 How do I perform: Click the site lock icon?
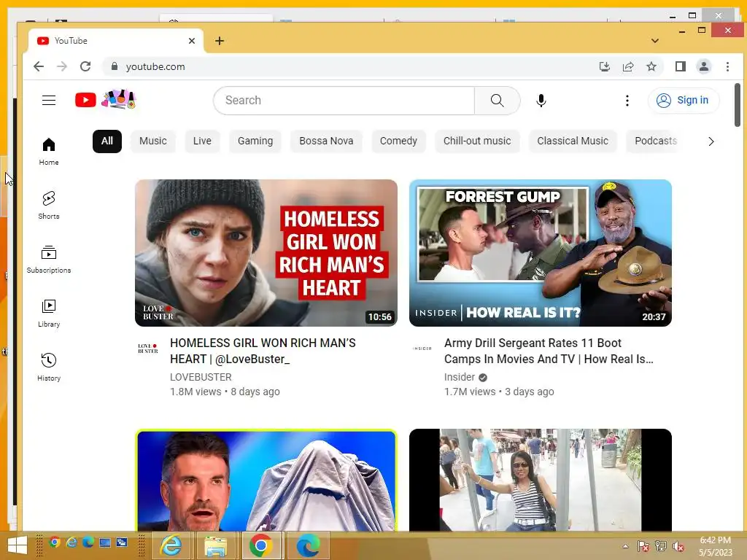115,66
